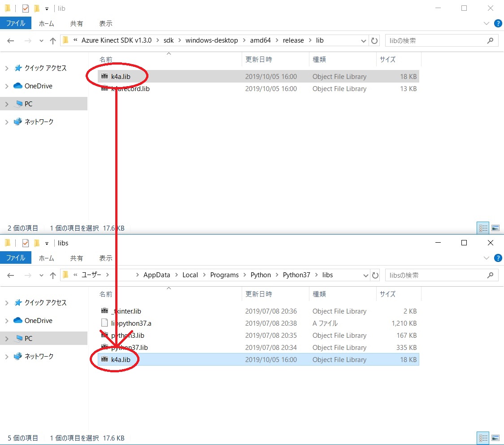Open Share tab in lib window
The width and height of the screenshot is (504, 445).
[x=77, y=23]
